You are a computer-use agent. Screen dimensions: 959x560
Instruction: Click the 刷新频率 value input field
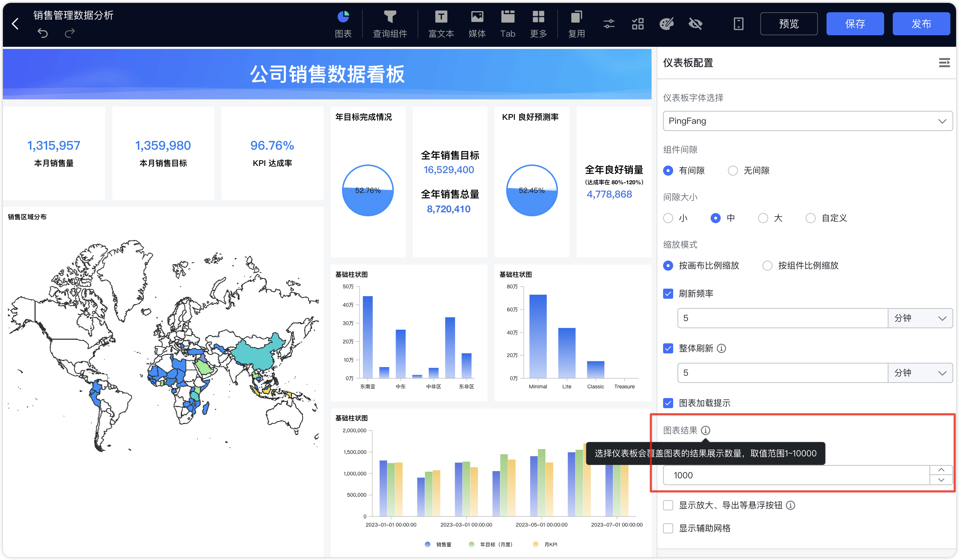[x=782, y=318]
